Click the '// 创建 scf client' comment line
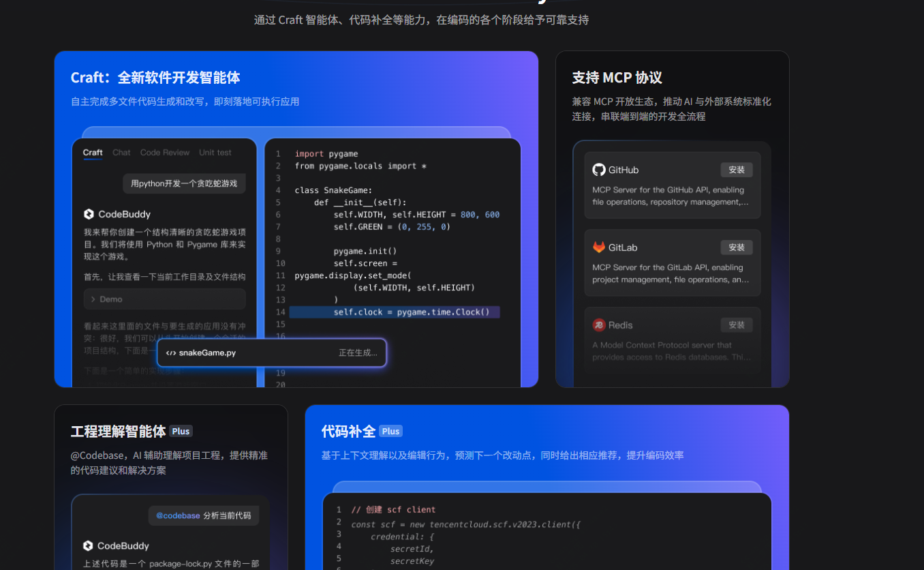924x570 pixels. point(393,509)
